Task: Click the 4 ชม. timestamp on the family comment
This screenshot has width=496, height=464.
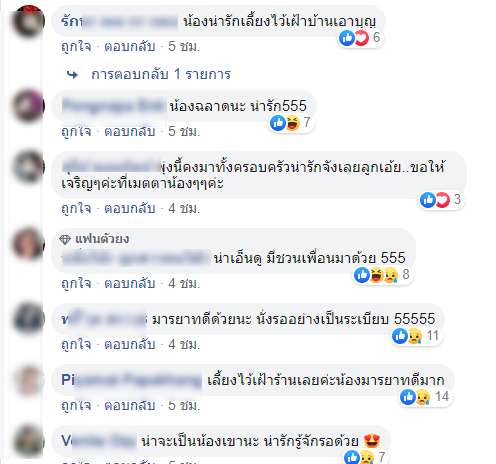Action: pos(184,209)
